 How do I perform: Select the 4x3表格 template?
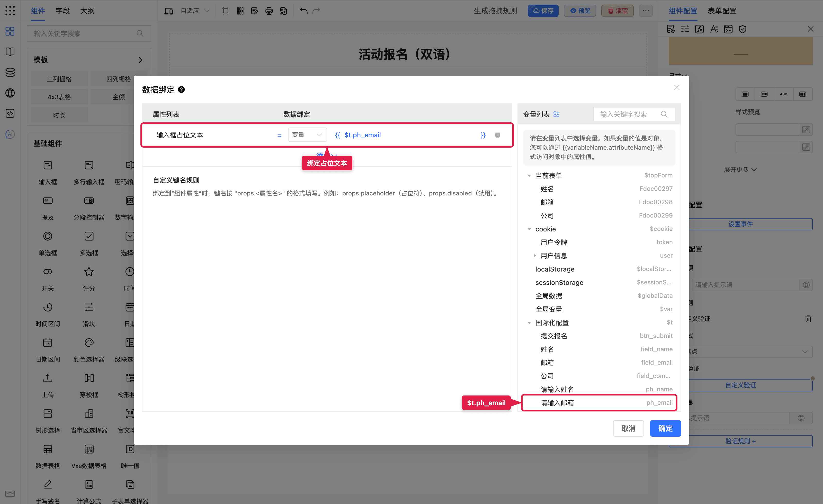59,97
